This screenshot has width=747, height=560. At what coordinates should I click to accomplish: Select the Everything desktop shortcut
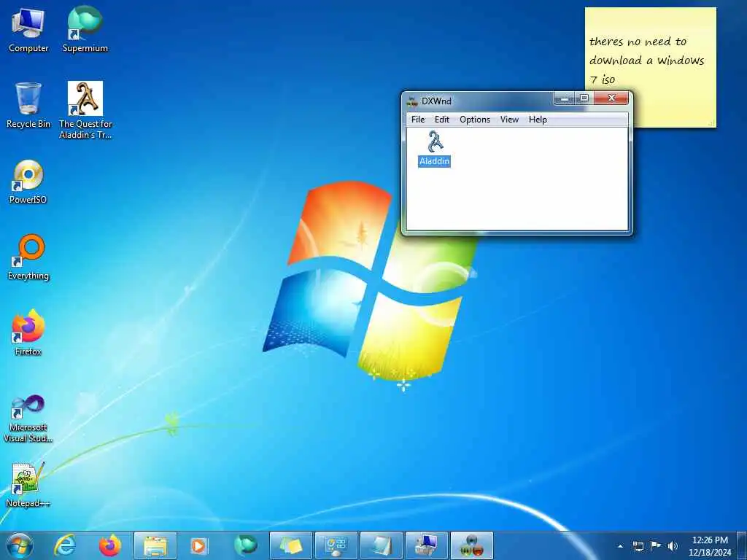[x=28, y=257]
